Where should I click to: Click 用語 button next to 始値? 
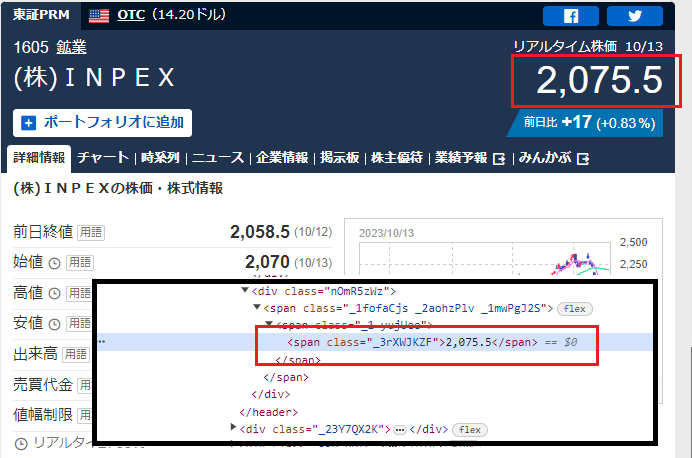pos(80,263)
